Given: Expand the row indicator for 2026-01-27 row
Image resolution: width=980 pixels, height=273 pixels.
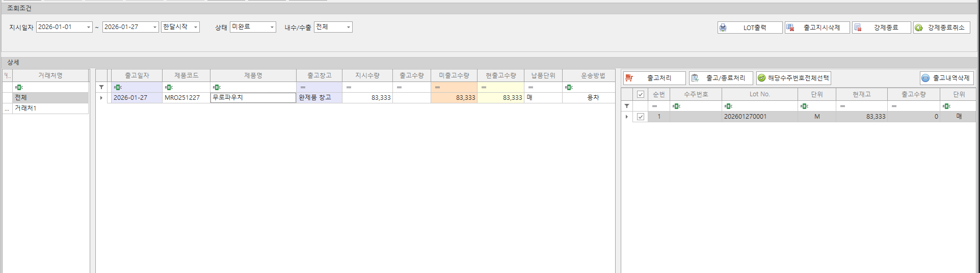Looking at the screenshot, I should pyautogui.click(x=101, y=98).
